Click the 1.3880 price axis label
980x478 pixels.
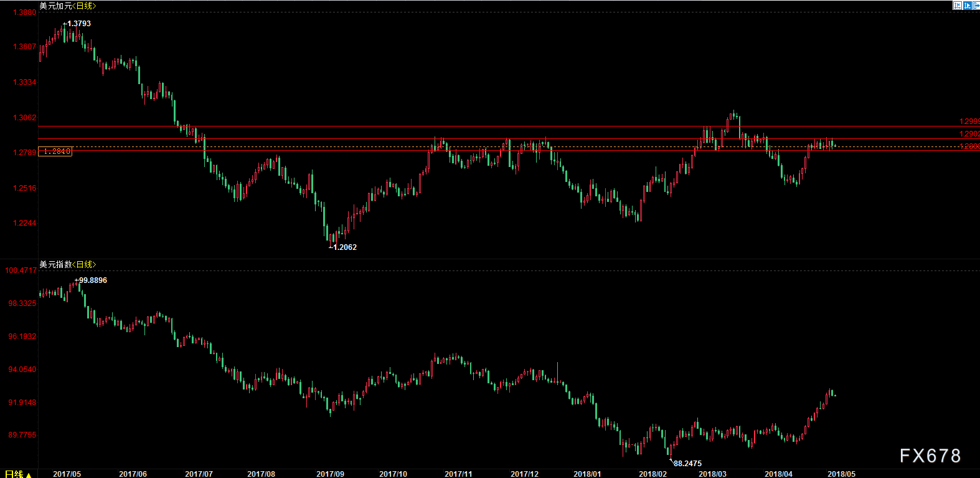(x=25, y=12)
